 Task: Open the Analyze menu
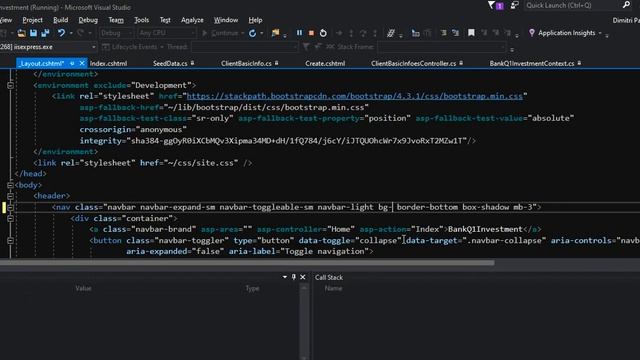(x=192, y=20)
